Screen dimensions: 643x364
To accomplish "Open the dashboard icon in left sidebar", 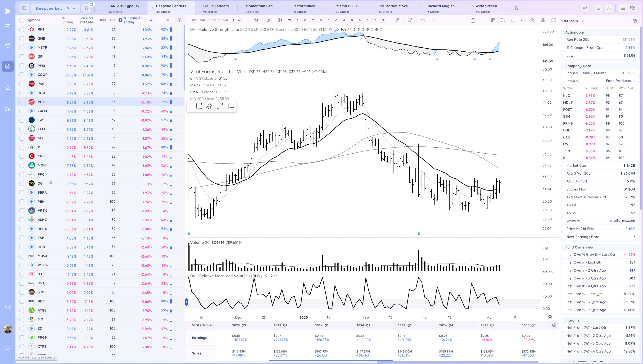I will 8,45.
